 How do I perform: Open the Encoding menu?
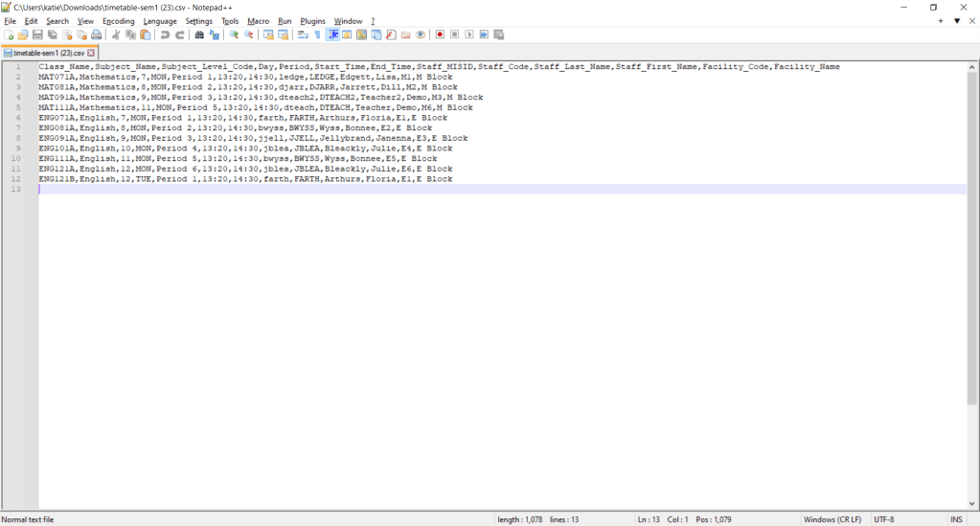pos(119,21)
